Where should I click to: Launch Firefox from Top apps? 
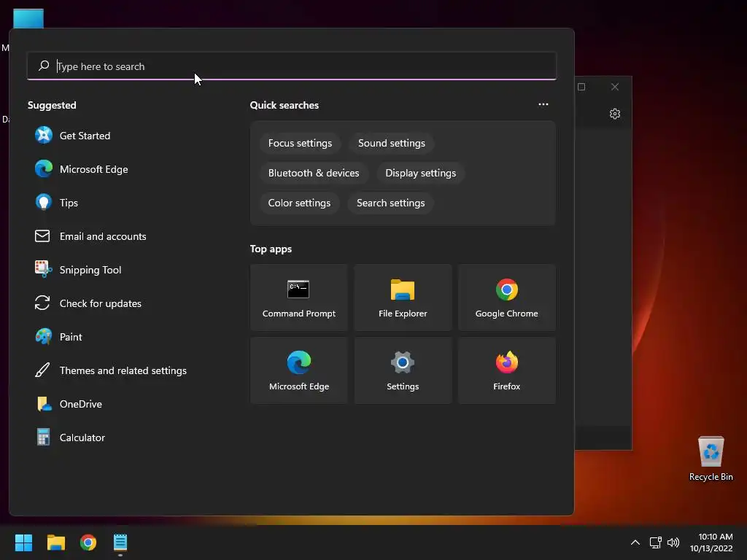(x=506, y=370)
